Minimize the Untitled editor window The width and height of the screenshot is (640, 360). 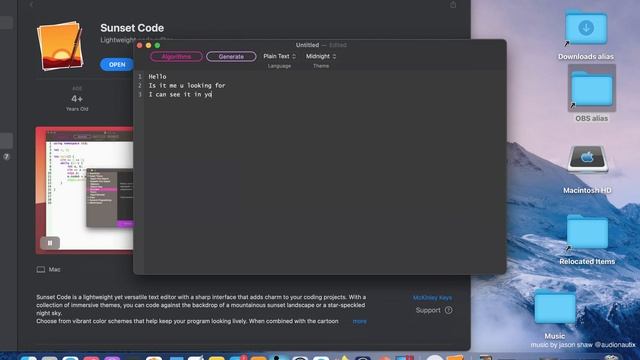click(x=149, y=45)
